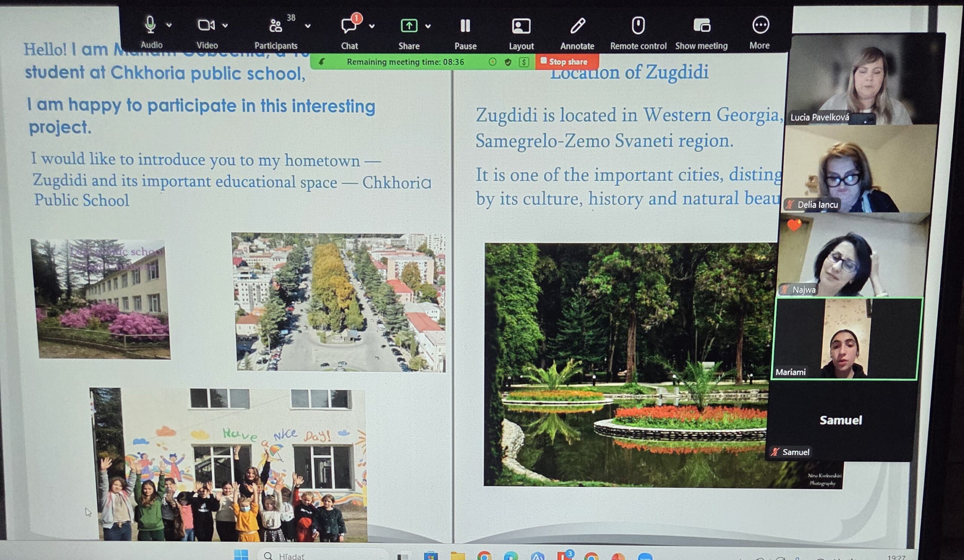Mute or unmute the Audio microphone
Image resolution: width=964 pixels, height=560 pixels.
150,25
